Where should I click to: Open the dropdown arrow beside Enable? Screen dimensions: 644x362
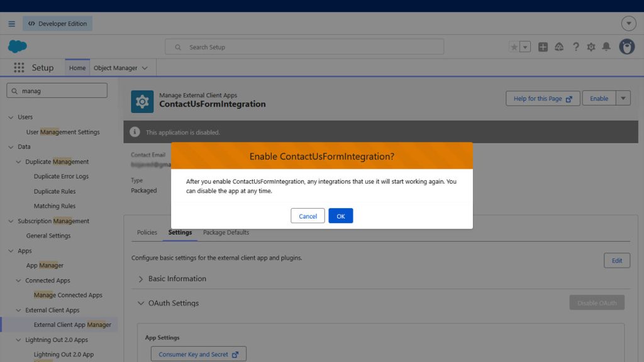click(623, 99)
